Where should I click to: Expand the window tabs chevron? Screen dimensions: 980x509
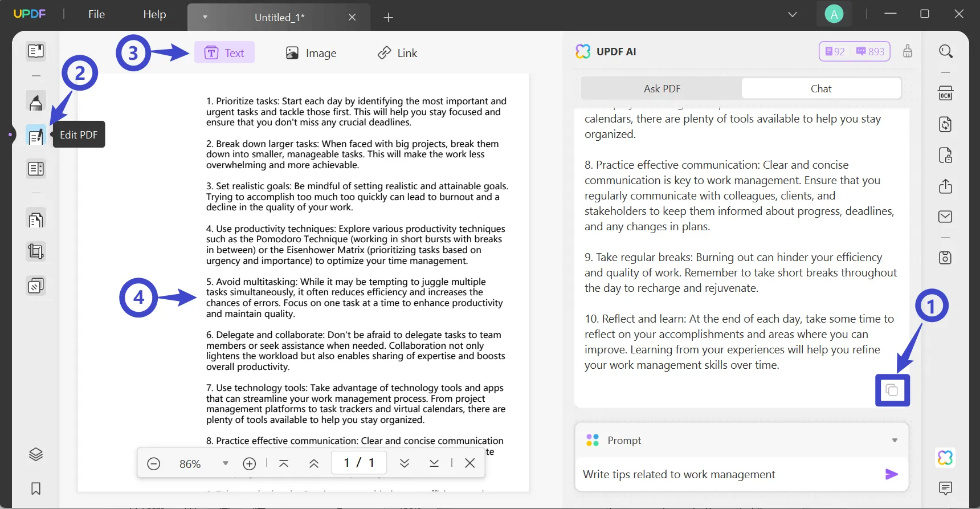pos(793,14)
